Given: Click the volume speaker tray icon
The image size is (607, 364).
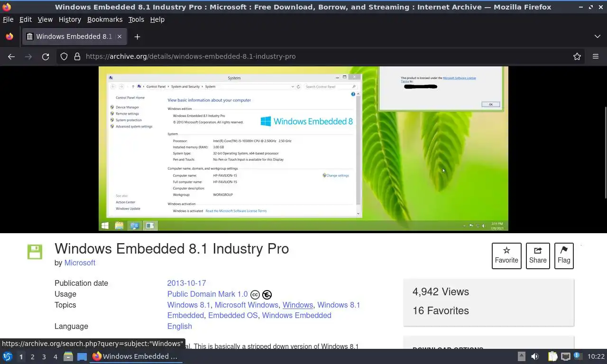Looking at the screenshot, I should point(535,356).
